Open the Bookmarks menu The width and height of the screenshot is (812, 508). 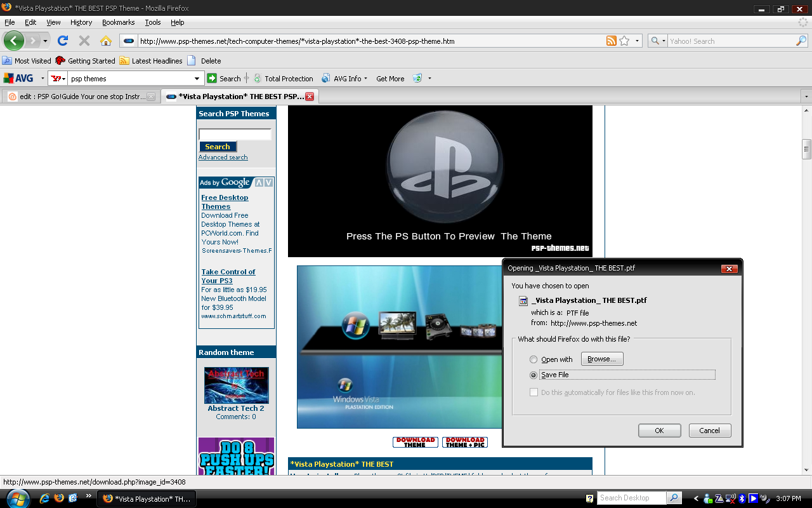[x=118, y=22]
